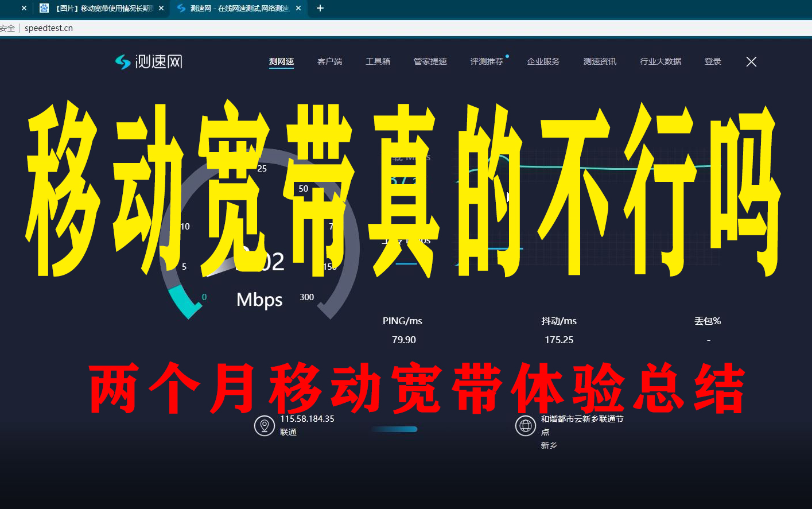Viewport: 812px width, 509px height.
Task: Click the location pin icon by IP
Action: point(265,426)
